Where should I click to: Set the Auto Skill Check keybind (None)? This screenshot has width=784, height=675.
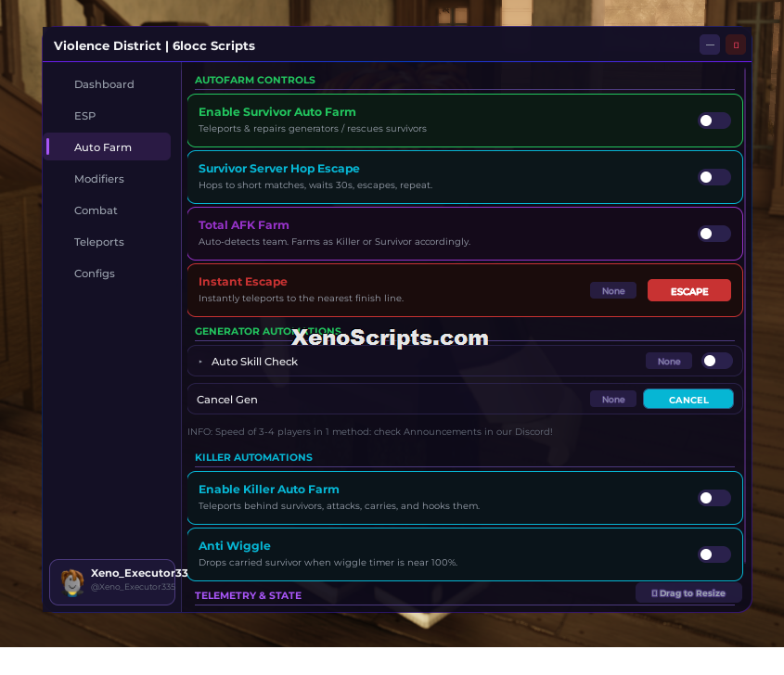coord(669,362)
